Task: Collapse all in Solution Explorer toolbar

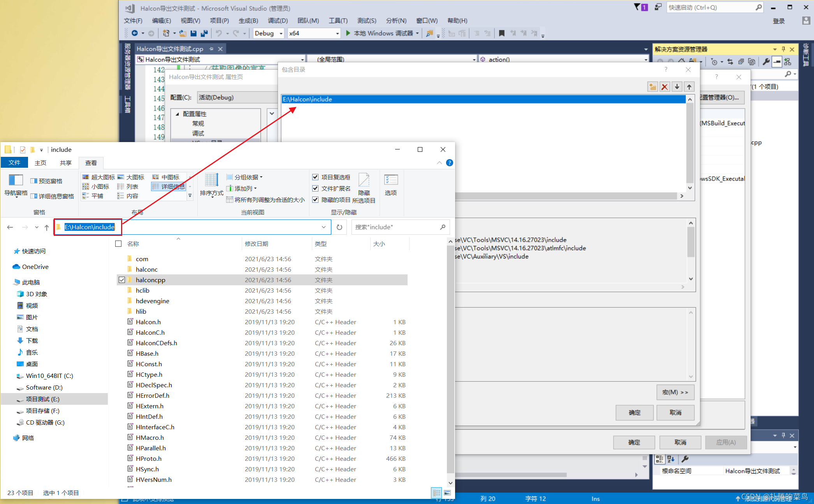Action: (x=741, y=61)
